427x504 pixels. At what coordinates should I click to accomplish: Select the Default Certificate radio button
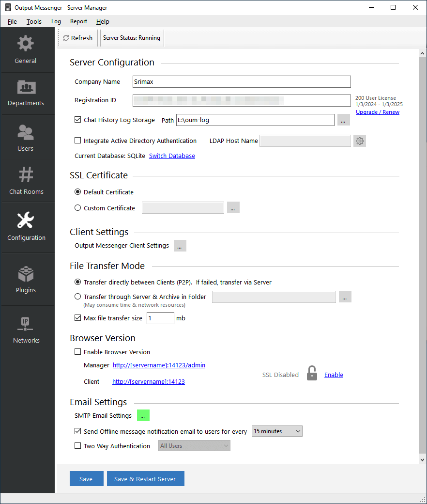click(x=77, y=192)
